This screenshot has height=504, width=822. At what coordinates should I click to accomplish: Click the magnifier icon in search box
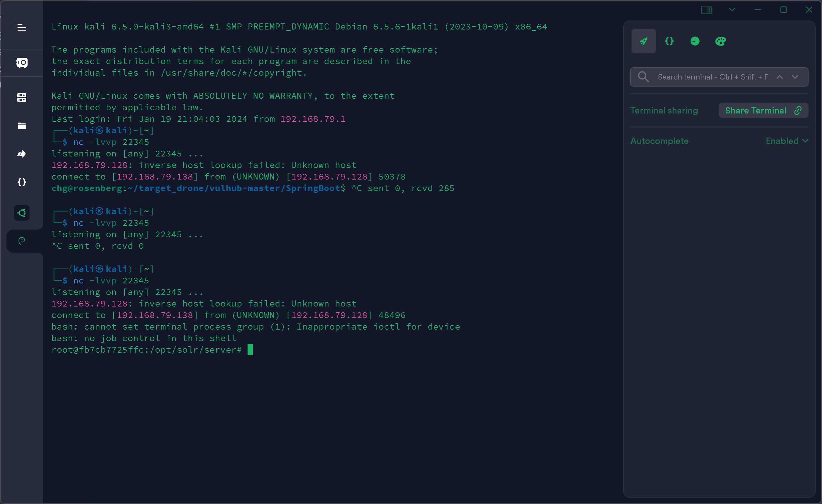pos(643,77)
